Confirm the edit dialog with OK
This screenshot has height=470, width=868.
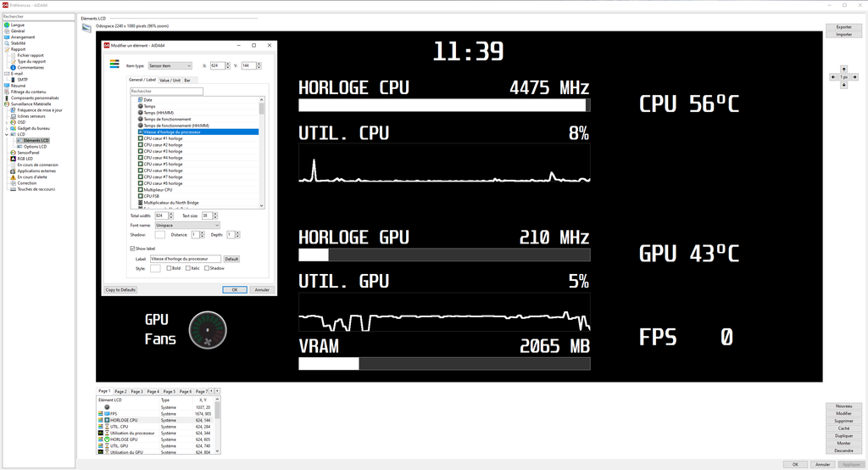[235, 290]
